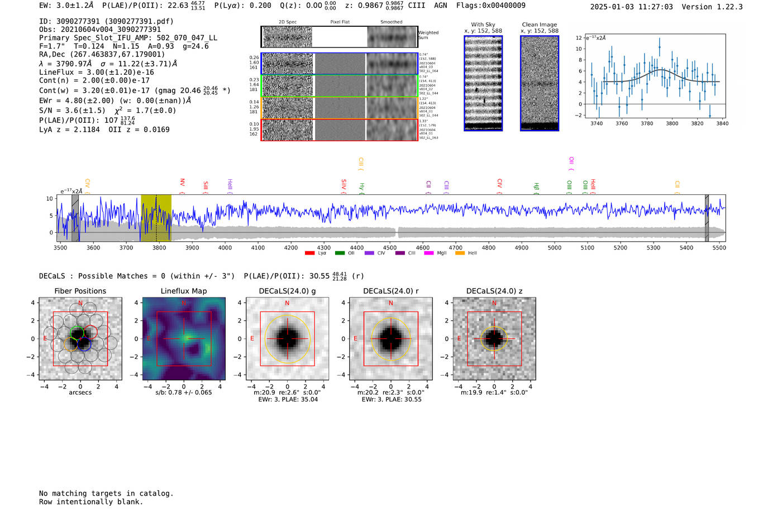The image size is (782, 532).
Task: Select the DECaLS g band cutout
Action: click(287, 339)
